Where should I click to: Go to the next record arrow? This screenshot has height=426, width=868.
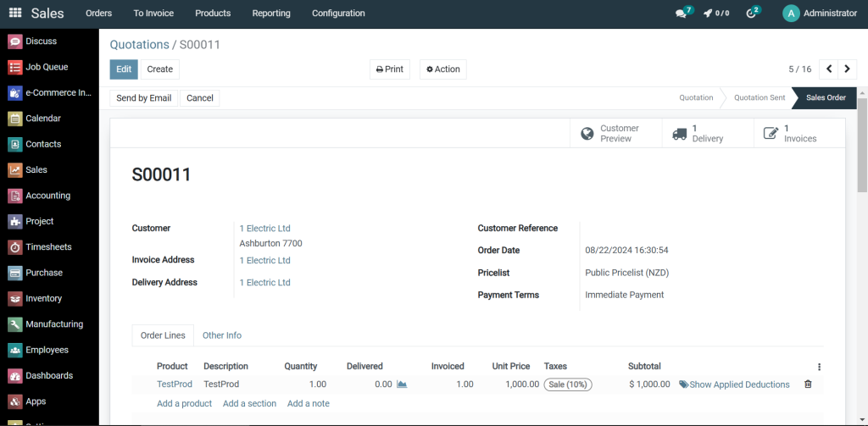click(847, 69)
